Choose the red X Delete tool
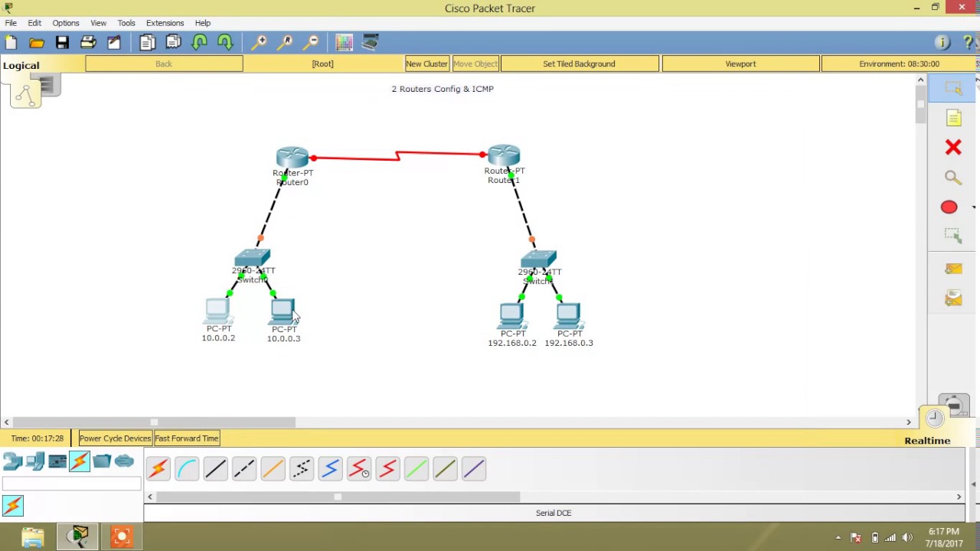The width and height of the screenshot is (980, 551). pos(953,147)
